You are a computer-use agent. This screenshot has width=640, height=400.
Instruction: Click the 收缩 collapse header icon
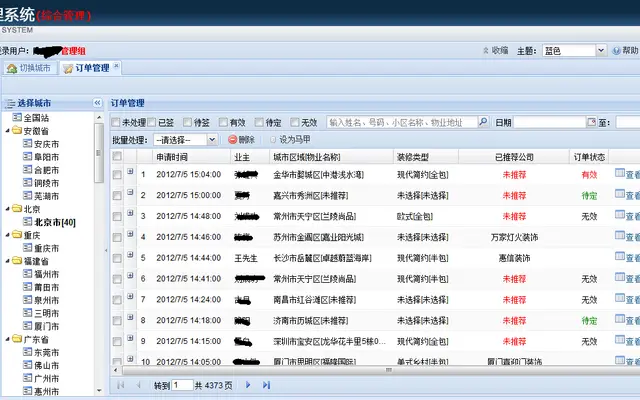(x=486, y=51)
